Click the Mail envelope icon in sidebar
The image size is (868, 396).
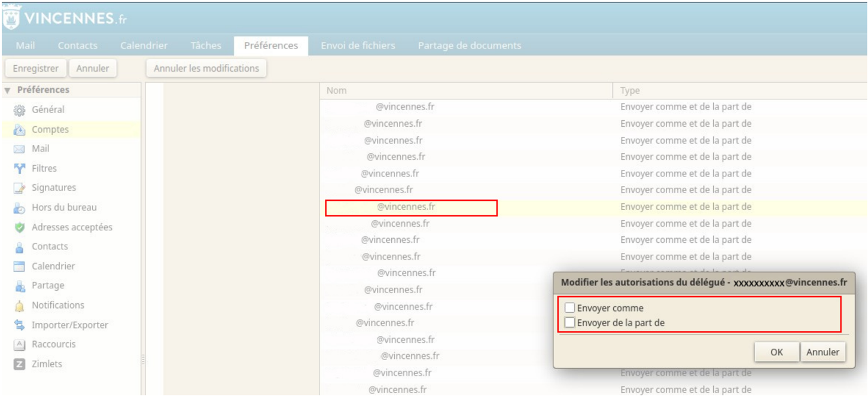(x=19, y=149)
